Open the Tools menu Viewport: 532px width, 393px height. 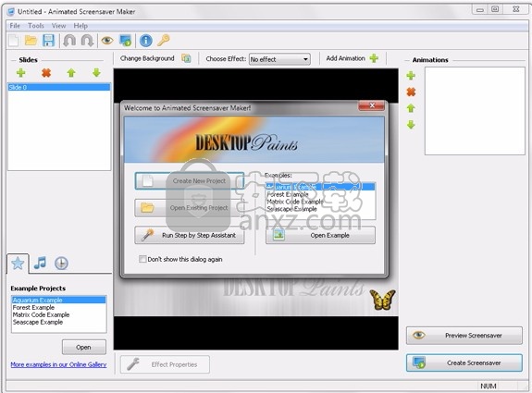pos(36,26)
